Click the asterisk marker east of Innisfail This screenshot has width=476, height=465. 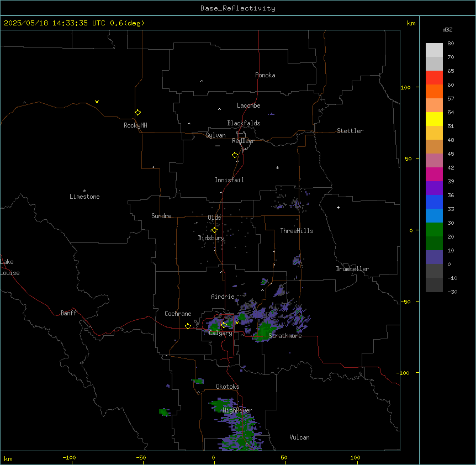coord(277,167)
